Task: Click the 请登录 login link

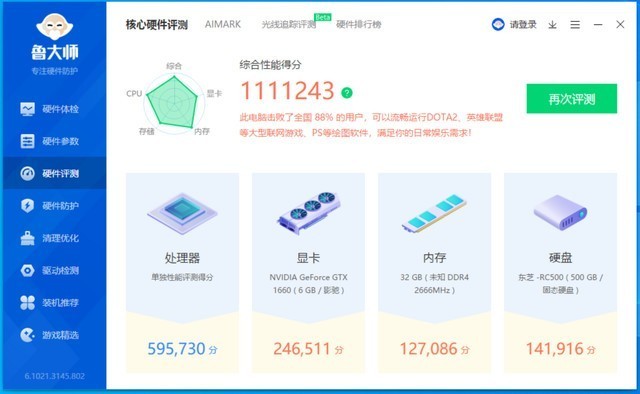Action: click(x=522, y=24)
